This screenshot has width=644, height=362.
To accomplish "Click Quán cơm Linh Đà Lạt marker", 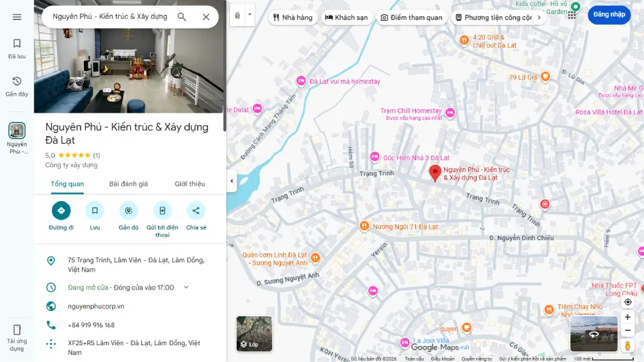I will 315,257.
